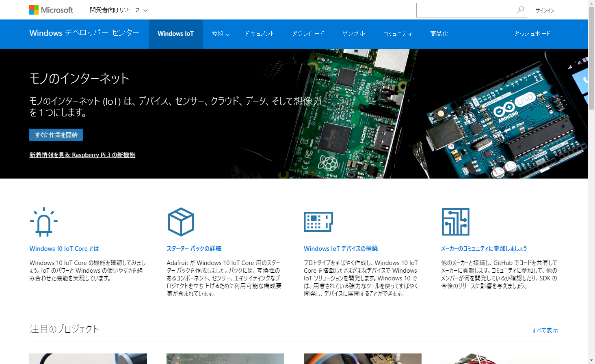The width and height of the screenshot is (595, 364).
Task: Open the サンプル menu item
Action: pos(353,34)
